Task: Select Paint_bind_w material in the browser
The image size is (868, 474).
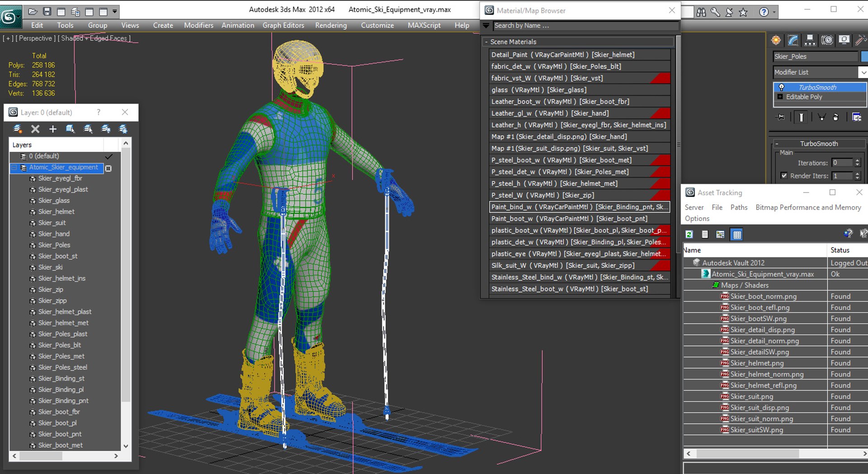Action: (579, 207)
